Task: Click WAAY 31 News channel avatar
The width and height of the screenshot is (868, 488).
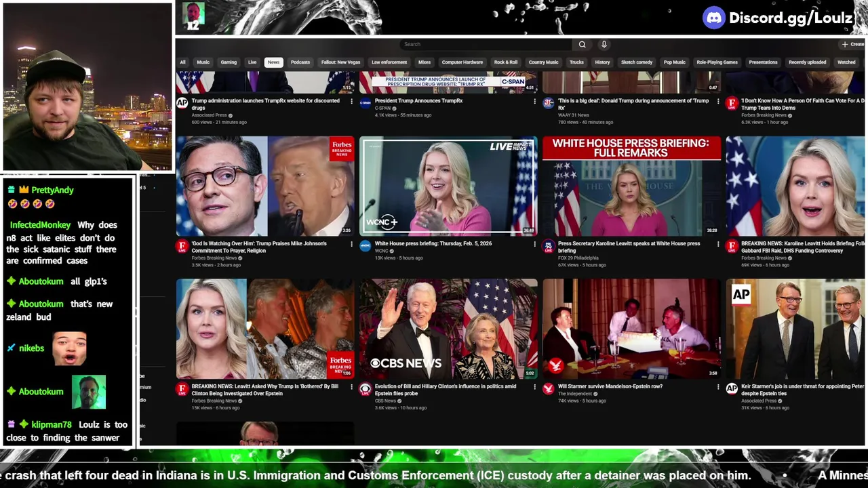Action: point(548,103)
